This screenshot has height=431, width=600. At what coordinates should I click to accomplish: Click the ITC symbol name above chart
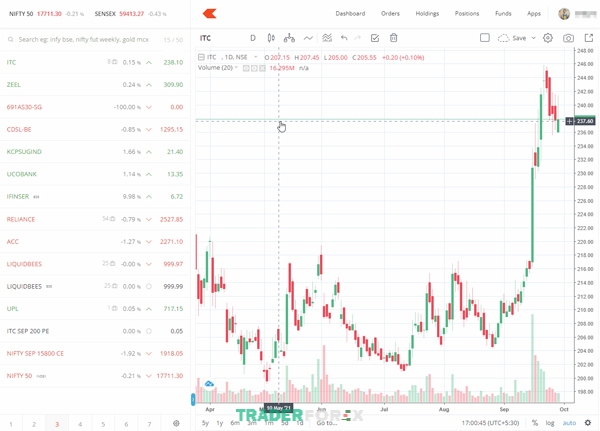(205, 38)
